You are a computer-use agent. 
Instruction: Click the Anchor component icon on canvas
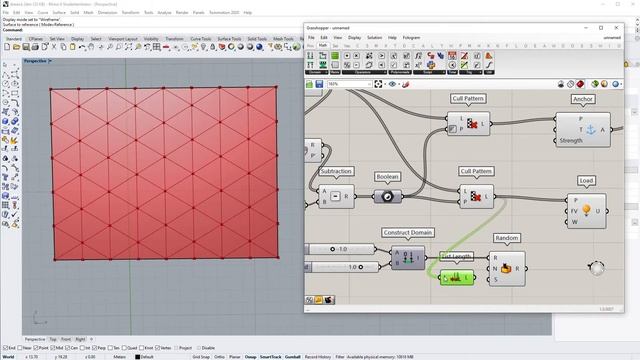[591, 130]
